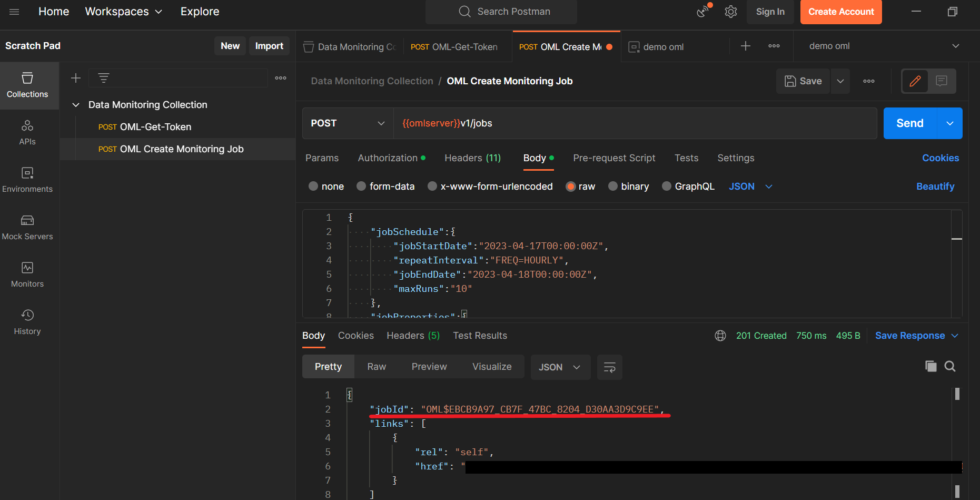Choose the none body radio button

coord(313,187)
